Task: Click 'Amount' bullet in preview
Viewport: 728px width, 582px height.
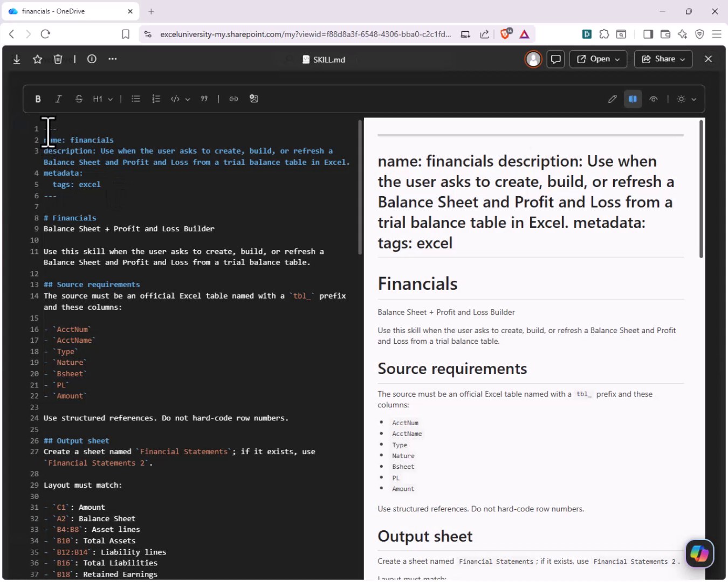Action: click(x=403, y=489)
